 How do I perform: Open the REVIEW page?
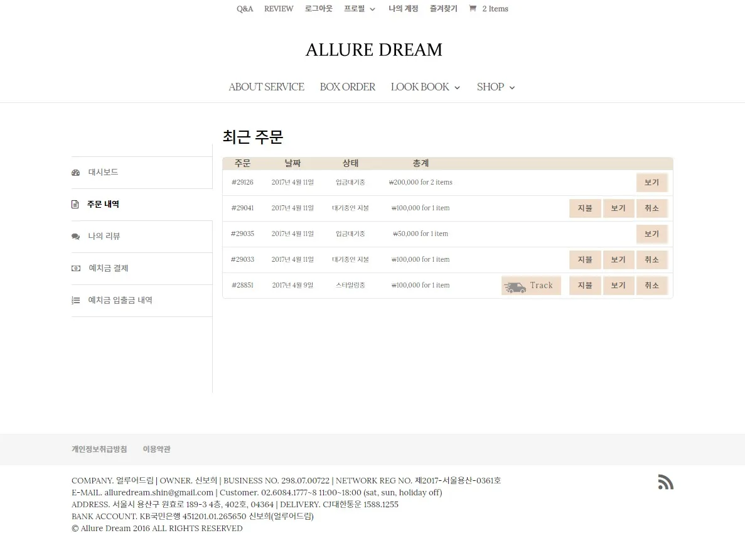(279, 9)
